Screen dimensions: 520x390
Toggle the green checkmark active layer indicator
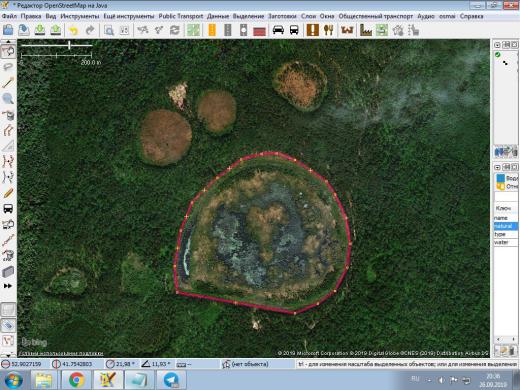coord(498,55)
